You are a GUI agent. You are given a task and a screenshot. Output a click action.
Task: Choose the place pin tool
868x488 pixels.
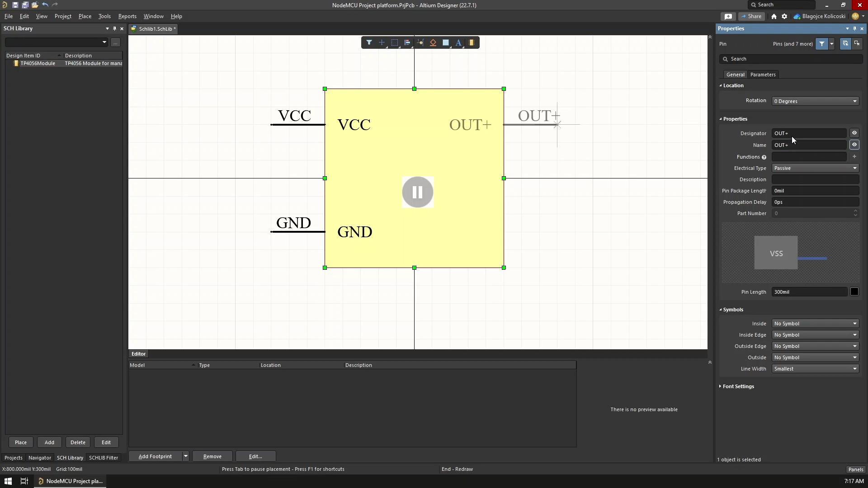point(420,42)
